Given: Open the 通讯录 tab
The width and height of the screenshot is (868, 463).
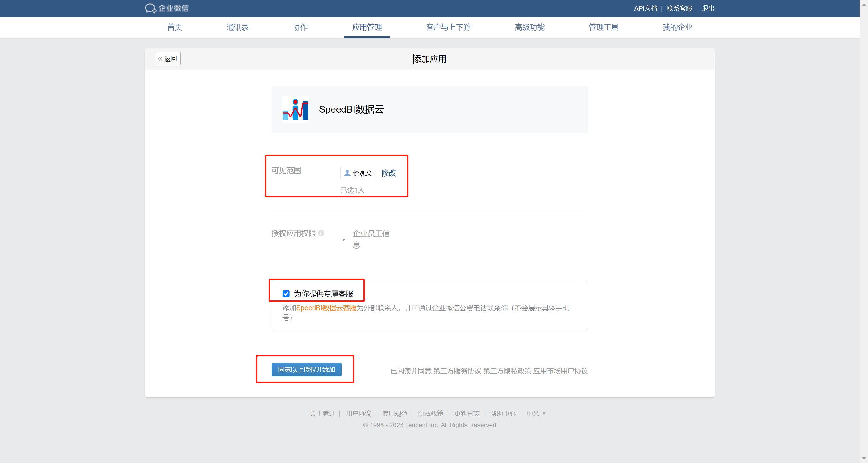Looking at the screenshot, I should (x=237, y=27).
